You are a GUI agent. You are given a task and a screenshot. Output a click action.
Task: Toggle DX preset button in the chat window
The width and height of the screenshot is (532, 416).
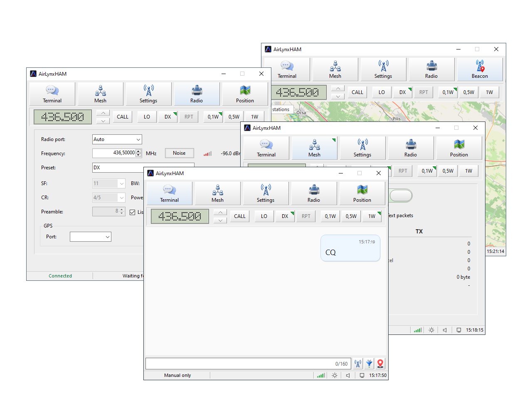285,216
